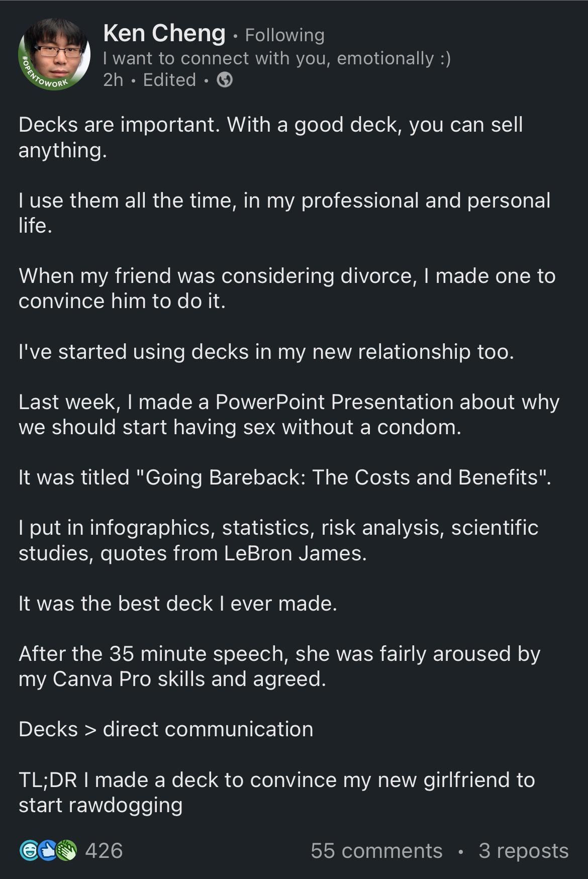Click the author name Ken Cheng
The height and width of the screenshot is (879, 588).
164,34
